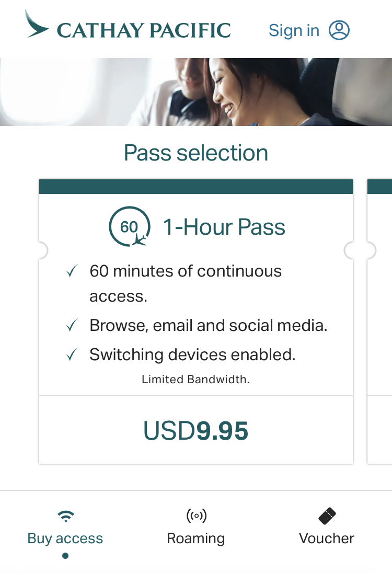This screenshot has width=392, height=573.
Task: Click checkmark beside Browse, email and social media
Action: tap(71, 326)
